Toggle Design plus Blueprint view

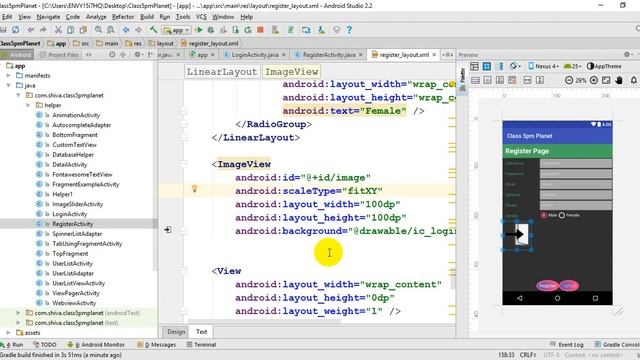pos(499,66)
